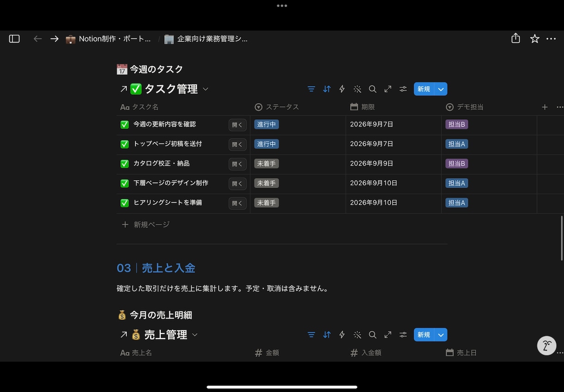Search within the タスク管理 database
Image resolution: width=564 pixels, height=392 pixels.
point(373,89)
